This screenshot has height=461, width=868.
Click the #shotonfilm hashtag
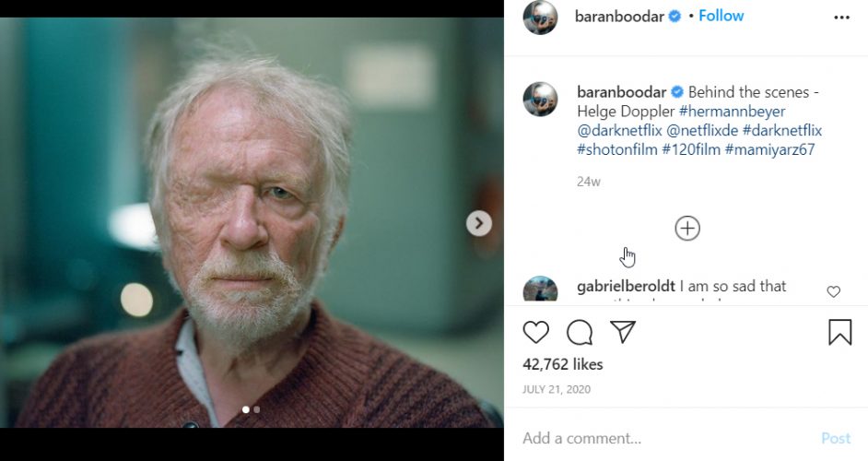pos(617,149)
